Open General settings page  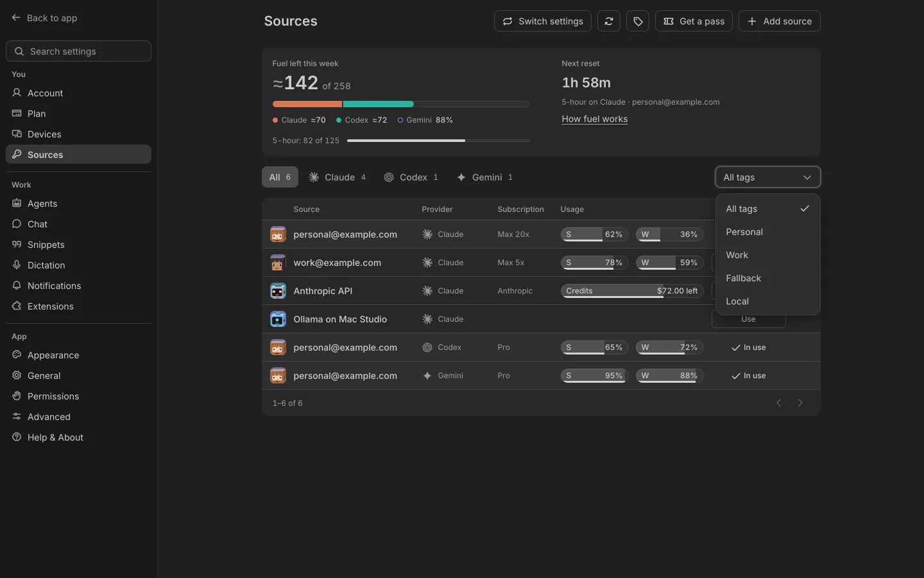(x=78, y=376)
